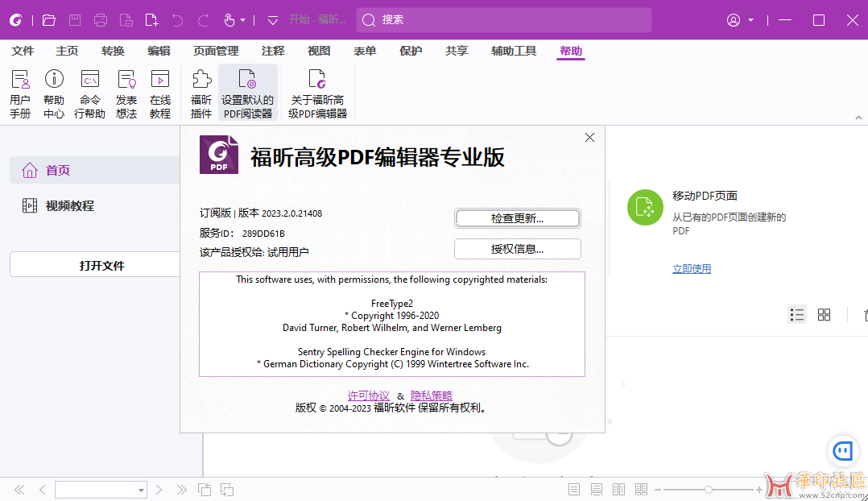
Task: Switch to the 辅助工具 tab
Action: (514, 51)
